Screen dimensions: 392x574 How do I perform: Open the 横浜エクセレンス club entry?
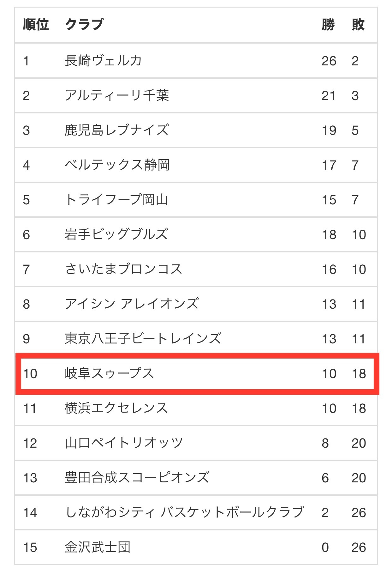click(116, 408)
